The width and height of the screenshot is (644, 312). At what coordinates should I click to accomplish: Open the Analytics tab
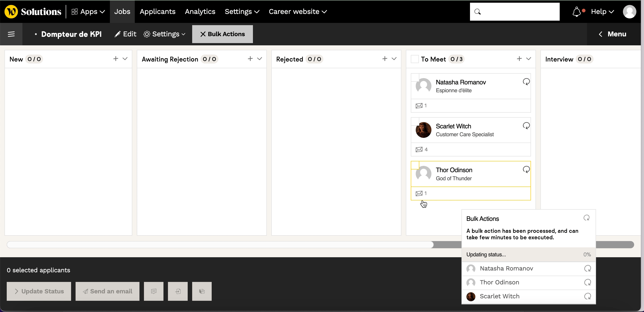[200, 12]
